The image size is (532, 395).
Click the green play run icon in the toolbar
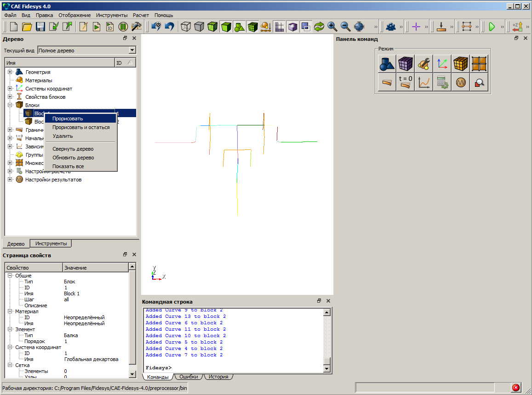pyautogui.click(x=492, y=27)
